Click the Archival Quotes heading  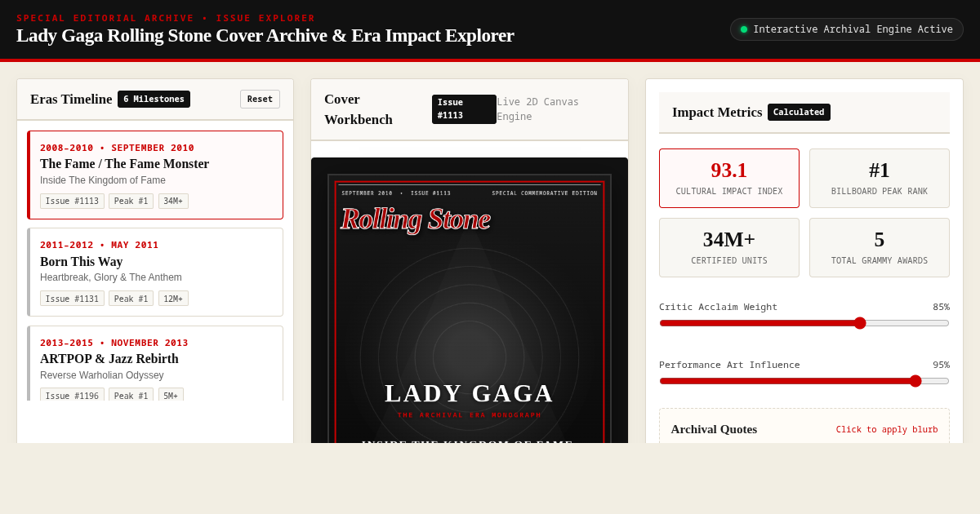coord(714,429)
